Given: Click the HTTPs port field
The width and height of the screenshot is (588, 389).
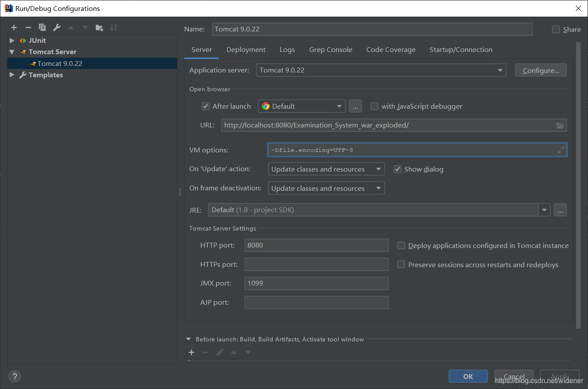Looking at the screenshot, I should [317, 264].
